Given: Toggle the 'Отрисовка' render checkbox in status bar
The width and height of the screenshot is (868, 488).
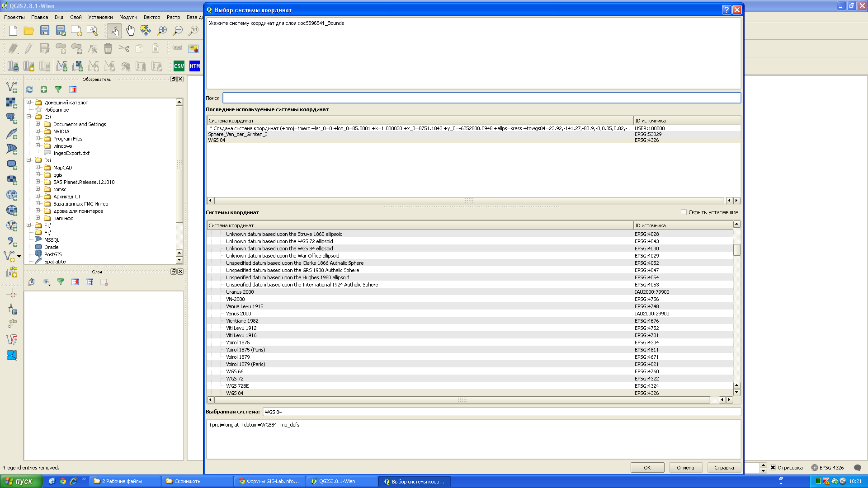Looking at the screenshot, I should pos(773,468).
